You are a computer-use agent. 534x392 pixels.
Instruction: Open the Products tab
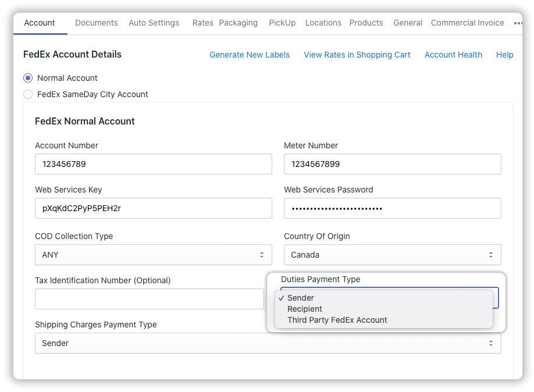[366, 23]
